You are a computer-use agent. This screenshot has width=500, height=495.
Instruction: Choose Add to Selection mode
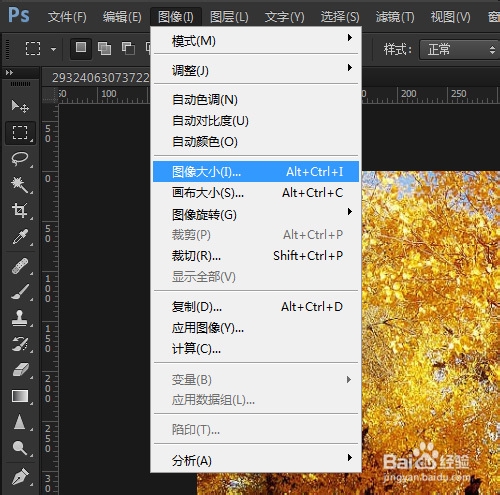tap(104, 49)
